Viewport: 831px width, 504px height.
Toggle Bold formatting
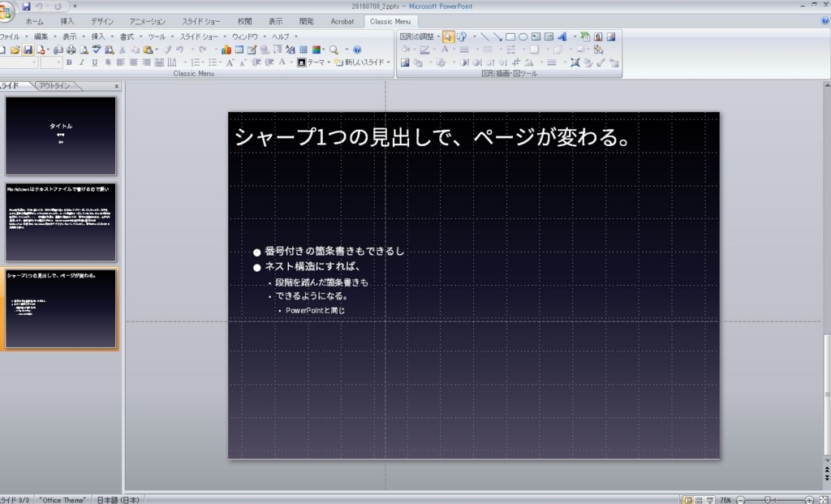pyautogui.click(x=69, y=62)
